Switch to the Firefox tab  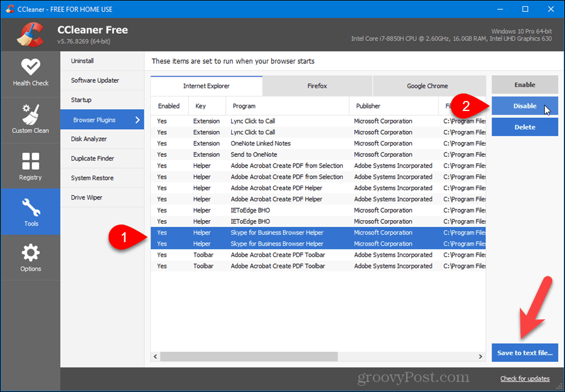pos(318,86)
